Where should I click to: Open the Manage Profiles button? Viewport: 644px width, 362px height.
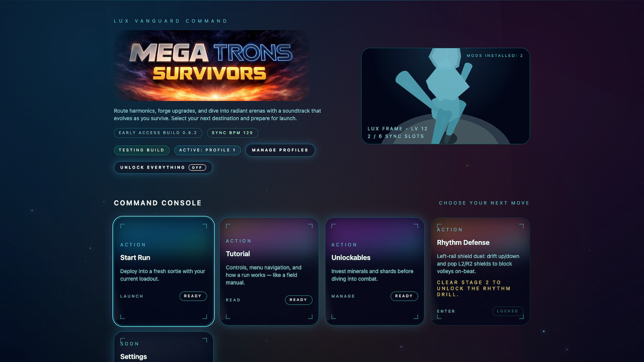tap(280, 150)
